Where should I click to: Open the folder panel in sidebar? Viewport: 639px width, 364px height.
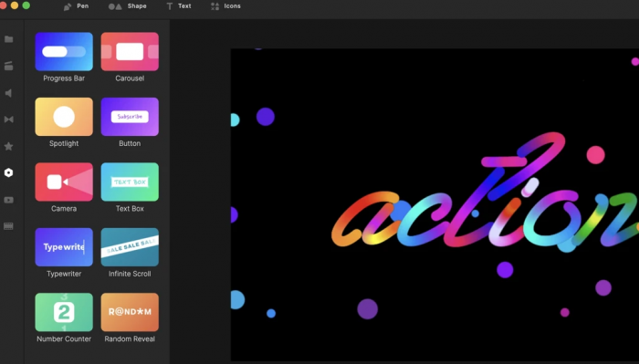coord(8,39)
